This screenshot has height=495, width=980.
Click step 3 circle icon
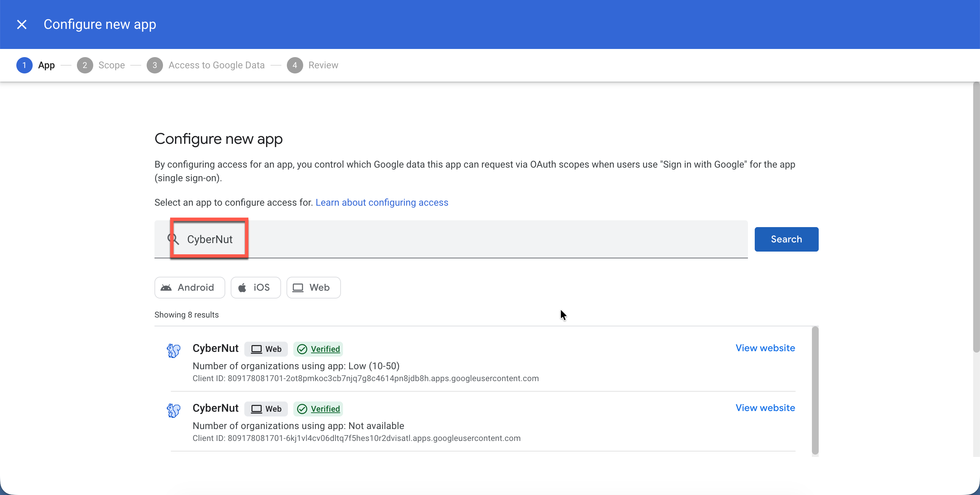pyautogui.click(x=154, y=65)
